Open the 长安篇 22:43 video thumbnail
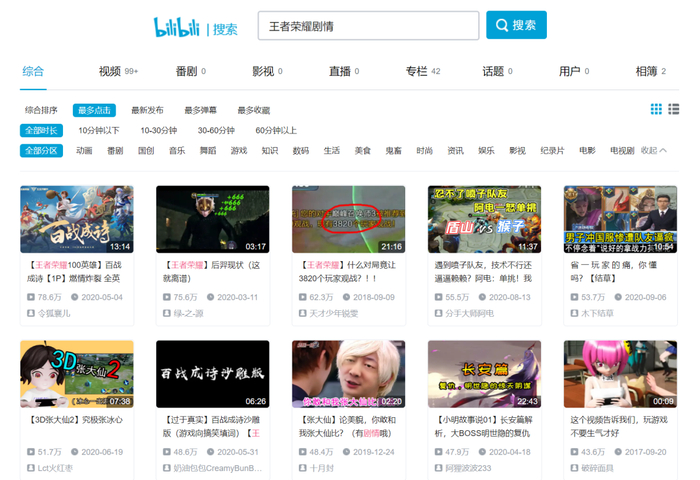Image resolution: width=700 pixels, height=480 pixels. click(484, 374)
